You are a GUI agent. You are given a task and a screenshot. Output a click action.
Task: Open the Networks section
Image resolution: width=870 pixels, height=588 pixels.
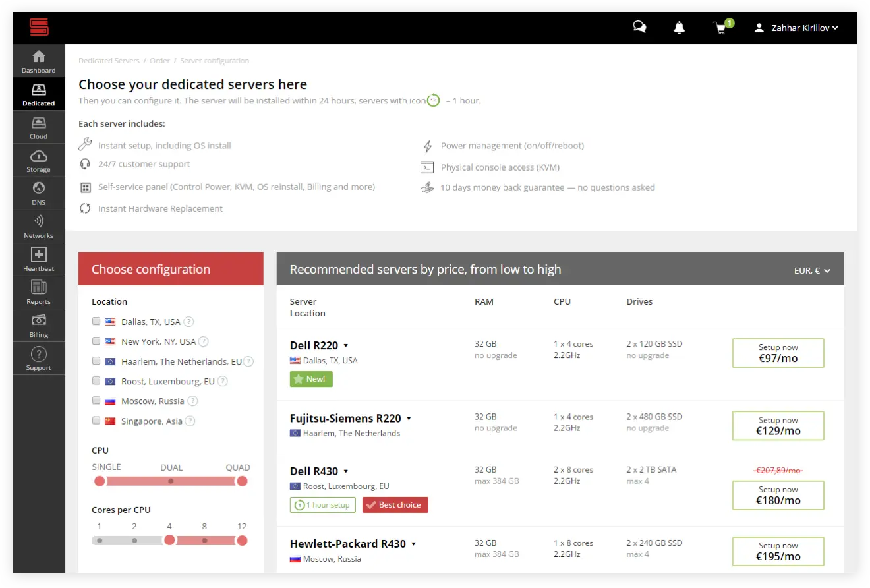tap(39, 226)
